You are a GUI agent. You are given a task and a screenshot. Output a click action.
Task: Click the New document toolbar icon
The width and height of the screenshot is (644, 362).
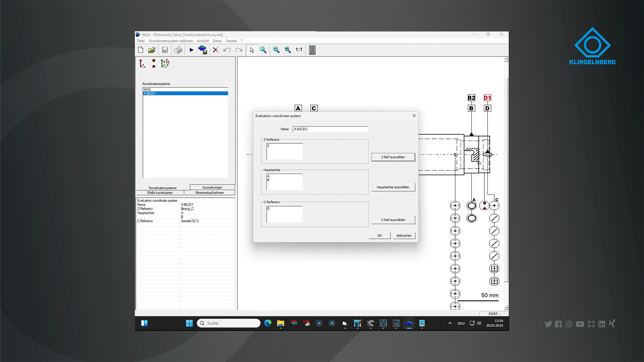point(141,50)
